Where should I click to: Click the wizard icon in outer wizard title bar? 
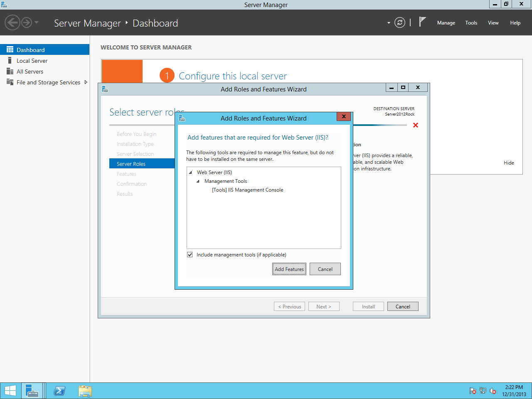pos(105,89)
